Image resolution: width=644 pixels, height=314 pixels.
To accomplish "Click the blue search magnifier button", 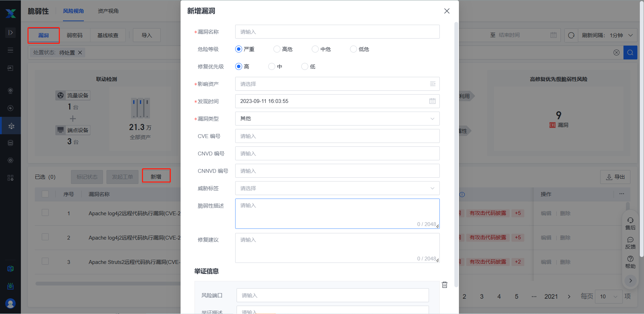I will pos(630,53).
